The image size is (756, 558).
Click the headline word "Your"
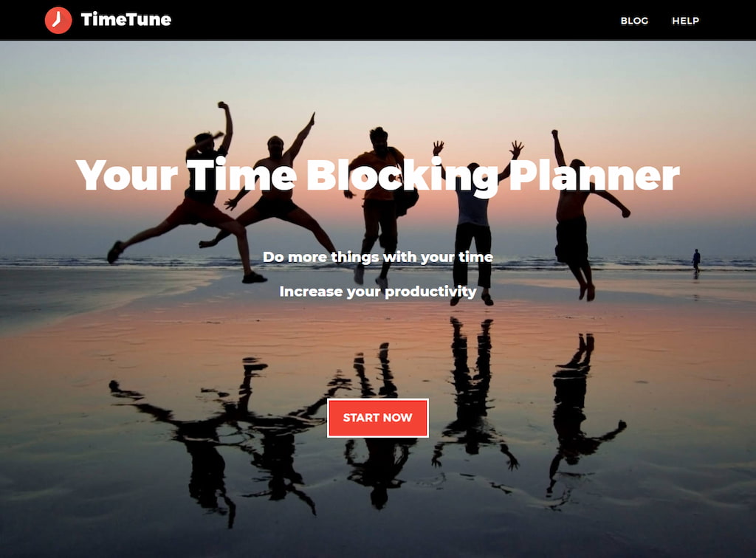127,176
